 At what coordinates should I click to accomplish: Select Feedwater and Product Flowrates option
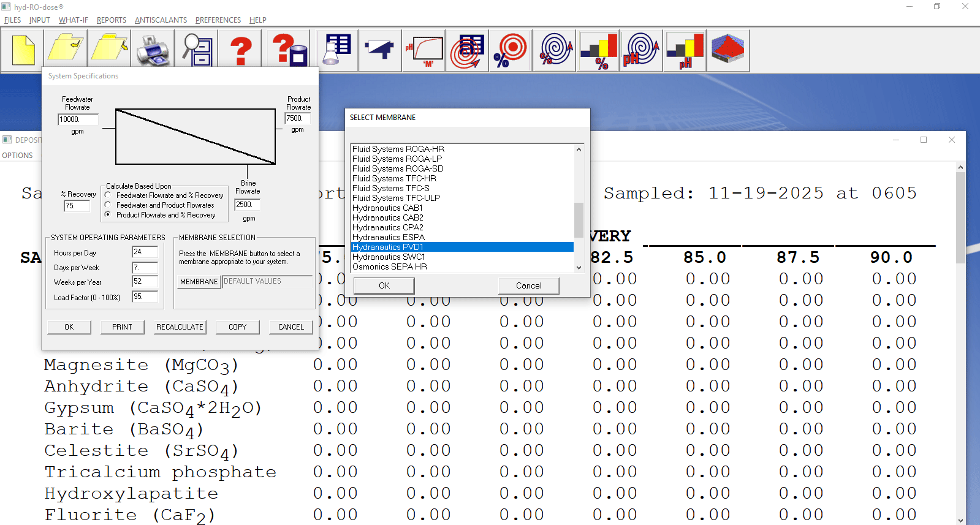(108, 205)
